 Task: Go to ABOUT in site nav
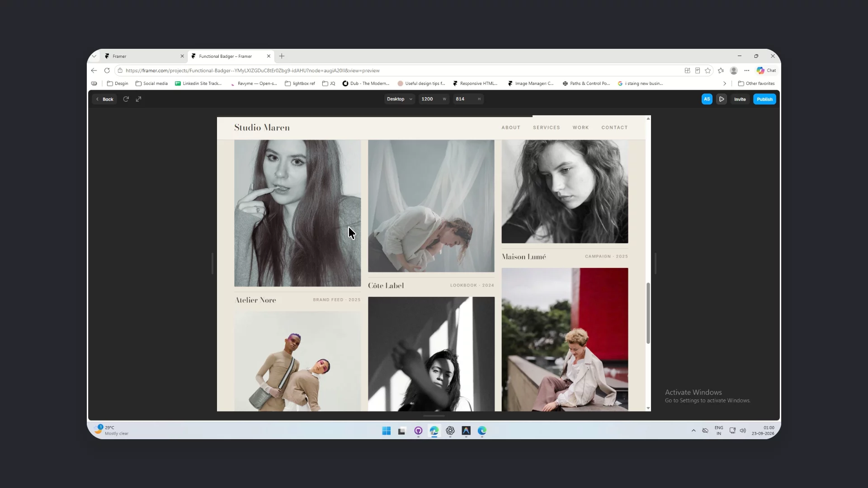pyautogui.click(x=511, y=127)
